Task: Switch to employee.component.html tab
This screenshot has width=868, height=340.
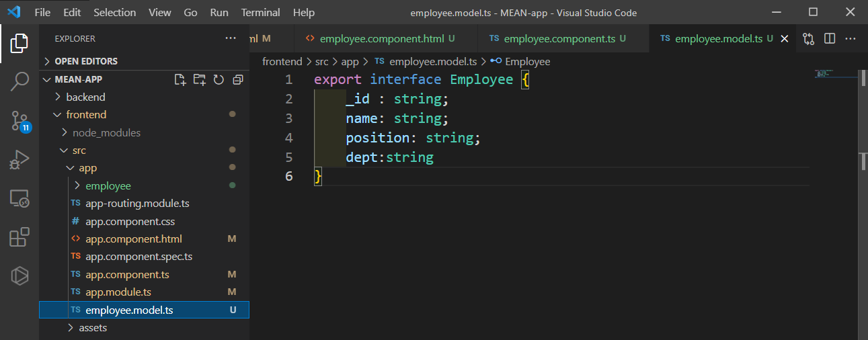Action: pos(385,39)
